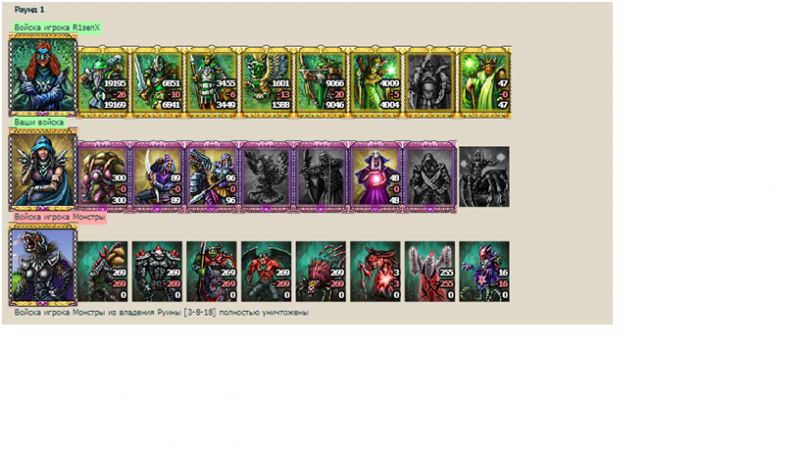Select the purple mage unit with 48 troops

(376, 177)
